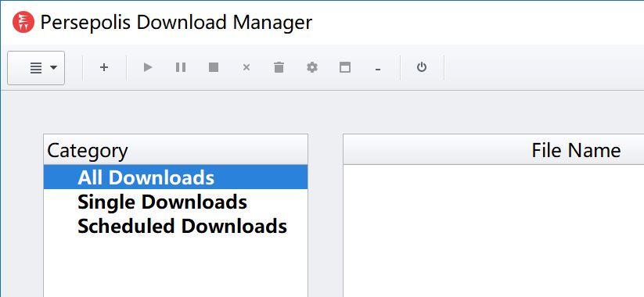
Task: Click the Persepolis red logo icon
Action: pyautogui.click(x=23, y=22)
